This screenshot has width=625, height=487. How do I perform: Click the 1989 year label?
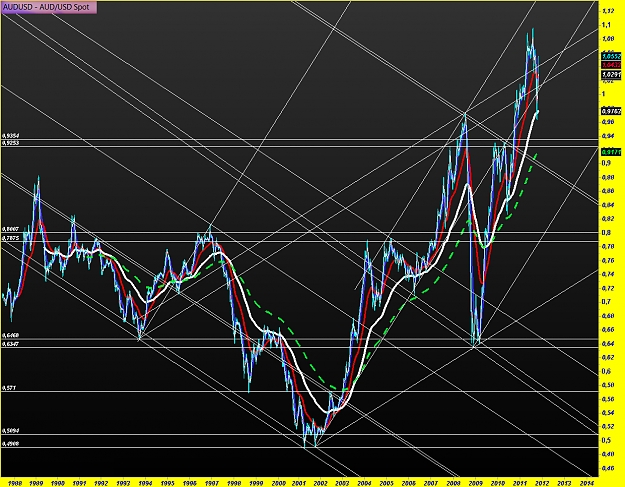point(36,483)
